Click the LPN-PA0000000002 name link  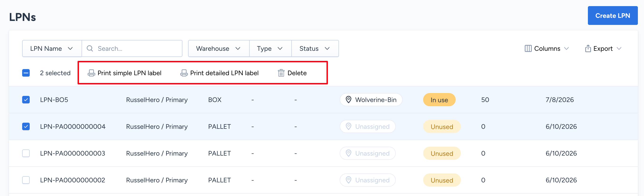(73, 180)
